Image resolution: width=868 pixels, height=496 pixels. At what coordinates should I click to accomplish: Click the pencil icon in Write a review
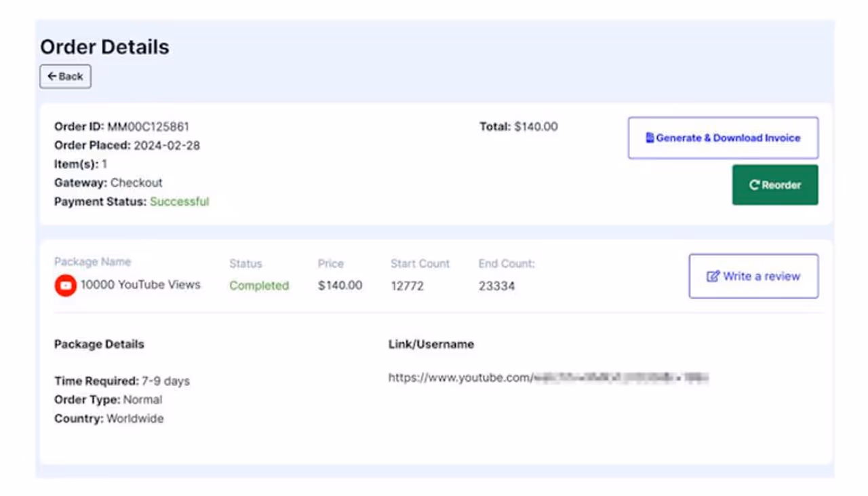[713, 276]
